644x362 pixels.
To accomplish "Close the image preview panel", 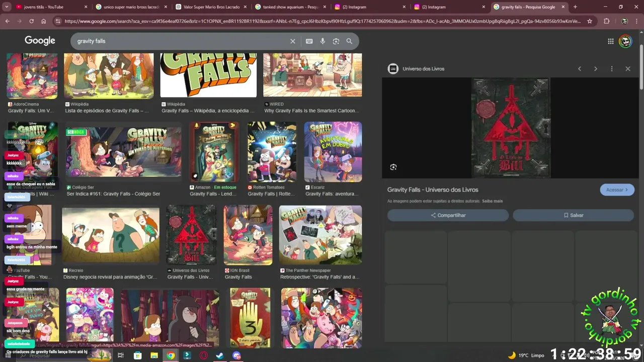I will pyautogui.click(x=628, y=69).
